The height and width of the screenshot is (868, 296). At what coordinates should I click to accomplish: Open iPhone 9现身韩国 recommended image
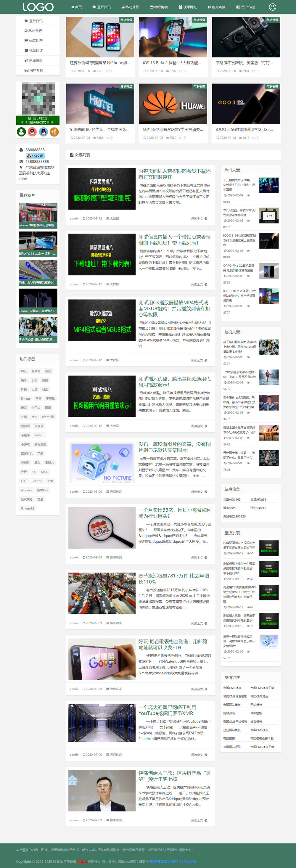(x=38, y=216)
